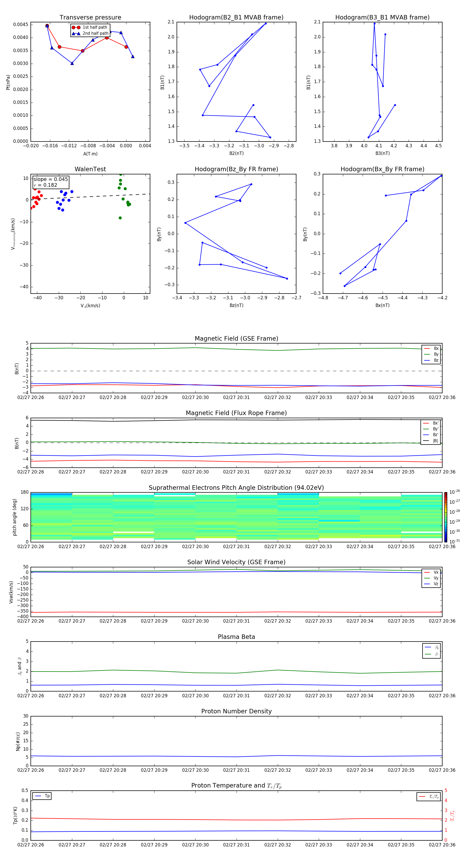Click the Bx' legend entry in Flux Rope plot

pyautogui.click(x=431, y=423)
